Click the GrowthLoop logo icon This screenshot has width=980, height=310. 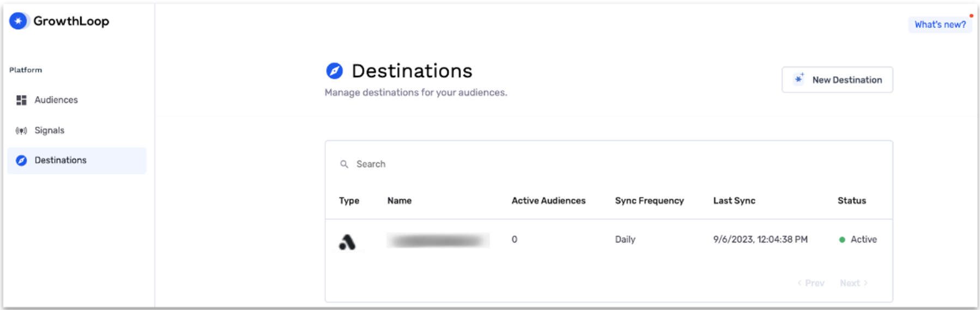(x=18, y=21)
